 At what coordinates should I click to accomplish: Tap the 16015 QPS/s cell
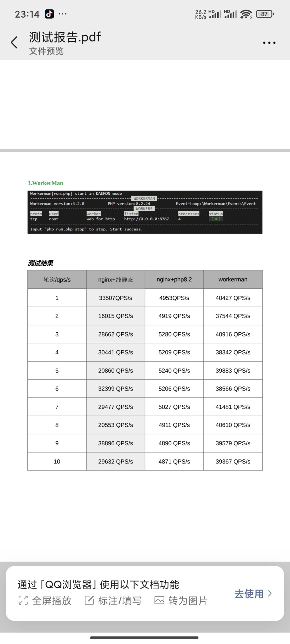(116, 316)
